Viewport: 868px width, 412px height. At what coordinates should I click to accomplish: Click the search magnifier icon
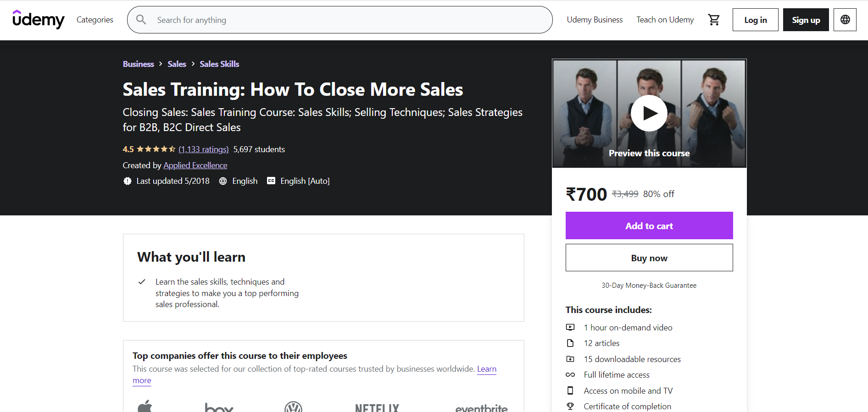click(x=141, y=20)
